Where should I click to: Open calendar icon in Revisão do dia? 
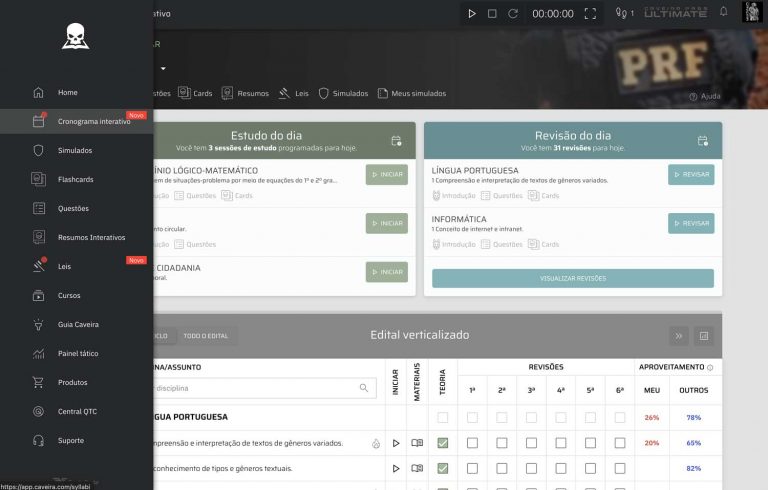tap(702, 141)
